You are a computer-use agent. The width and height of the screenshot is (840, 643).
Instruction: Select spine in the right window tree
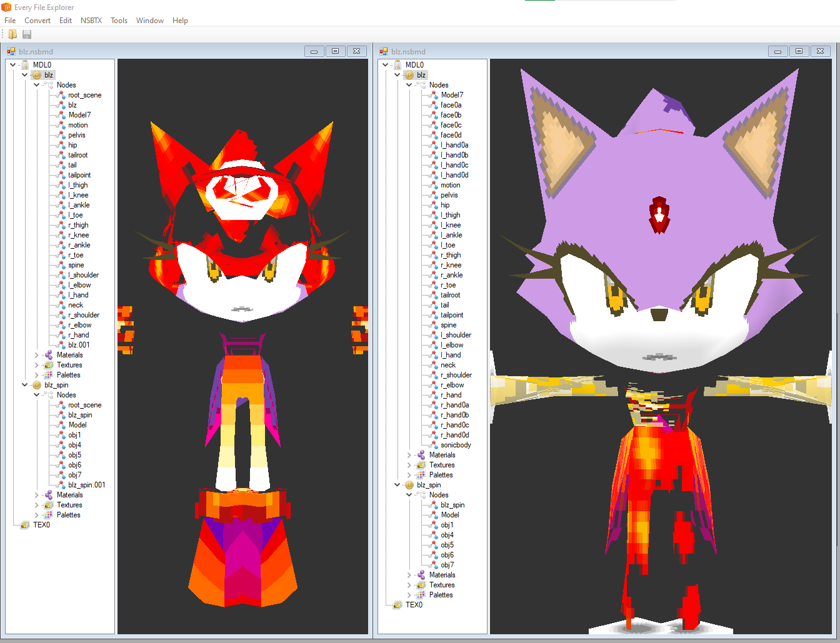(449, 325)
